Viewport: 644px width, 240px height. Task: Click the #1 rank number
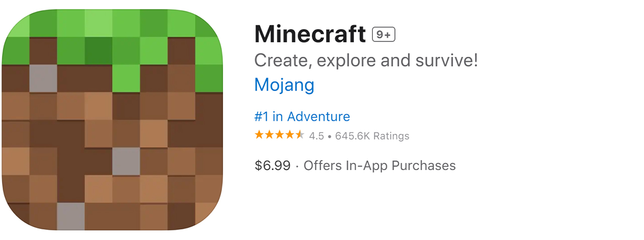click(x=261, y=117)
